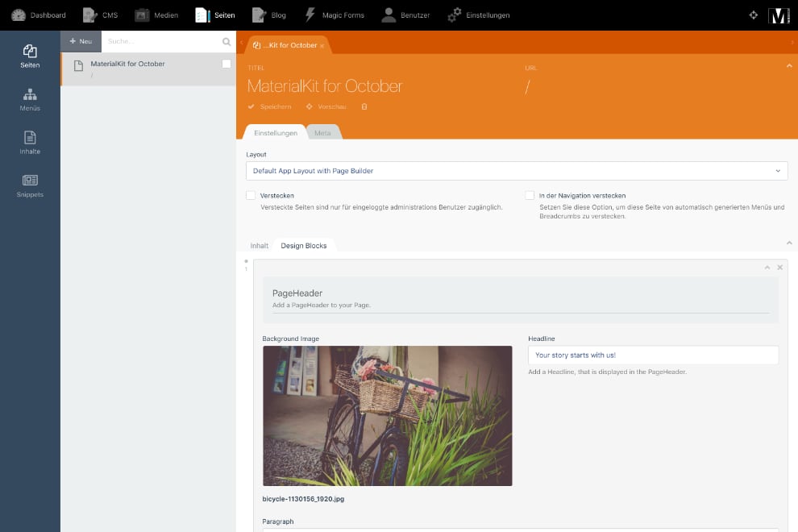
Task: Select the Seiten top navigation icon
Action: (202, 15)
